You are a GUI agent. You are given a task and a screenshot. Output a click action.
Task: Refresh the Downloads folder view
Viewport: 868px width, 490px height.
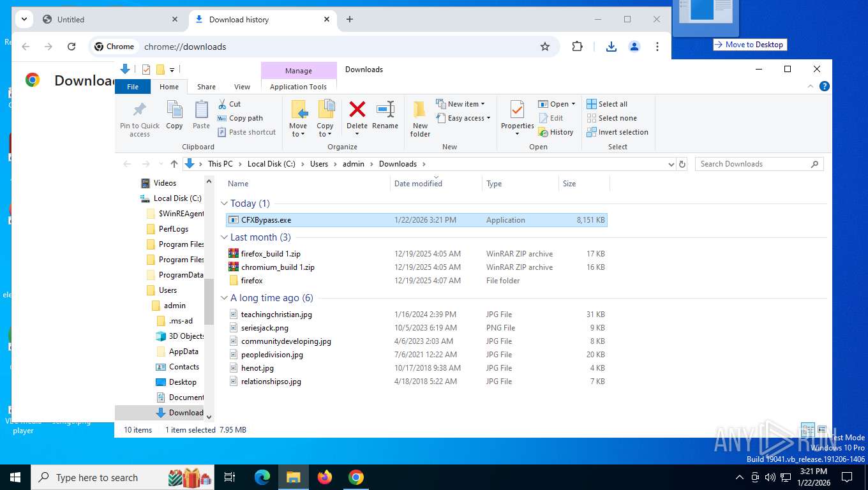682,164
